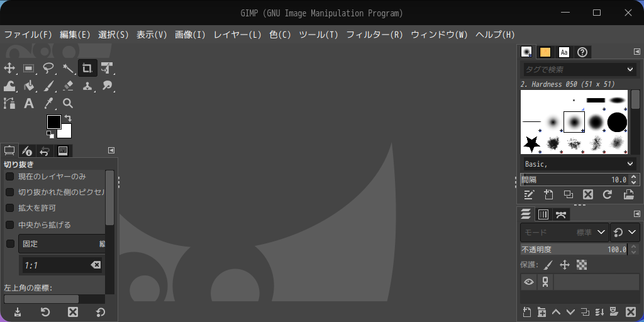644x322 pixels.
Task: Switch to the Fonts tab
Action: pyautogui.click(x=564, y=52)
